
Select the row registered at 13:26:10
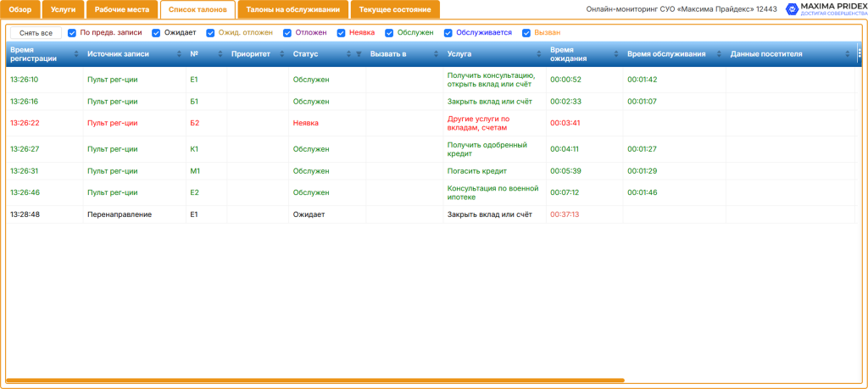tap(431, 80)
